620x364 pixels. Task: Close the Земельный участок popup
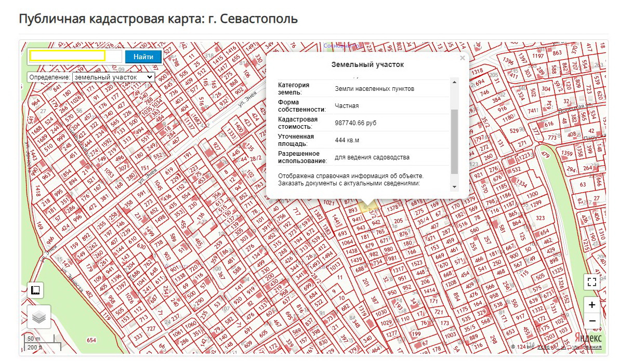click(462, 59)
